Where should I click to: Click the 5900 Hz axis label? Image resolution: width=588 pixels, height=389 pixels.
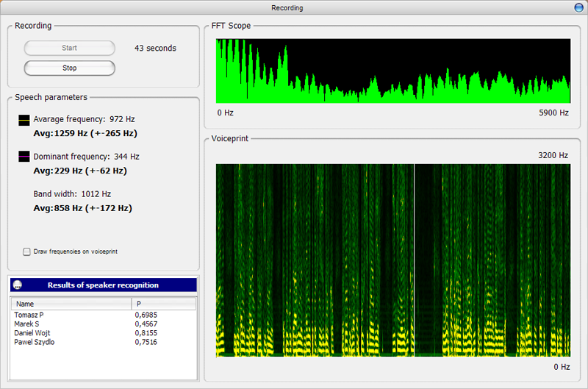pyautogui.click(x=553, y=113)
